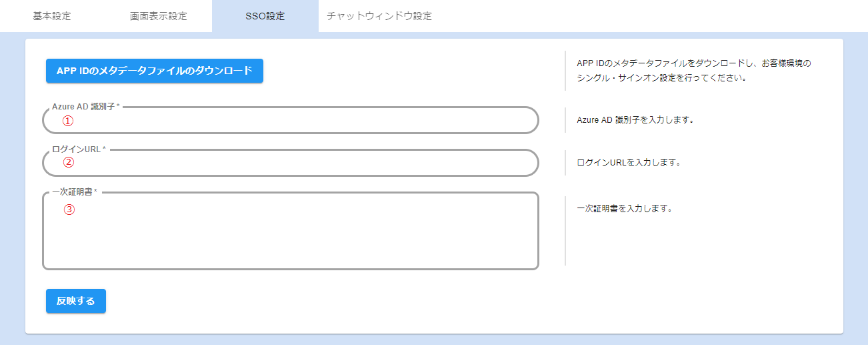868x345 pixels.
Task: Click APP IDのメタデータファイルのダウンロード button
Action: pyautogui.click(x=155, y=71)
